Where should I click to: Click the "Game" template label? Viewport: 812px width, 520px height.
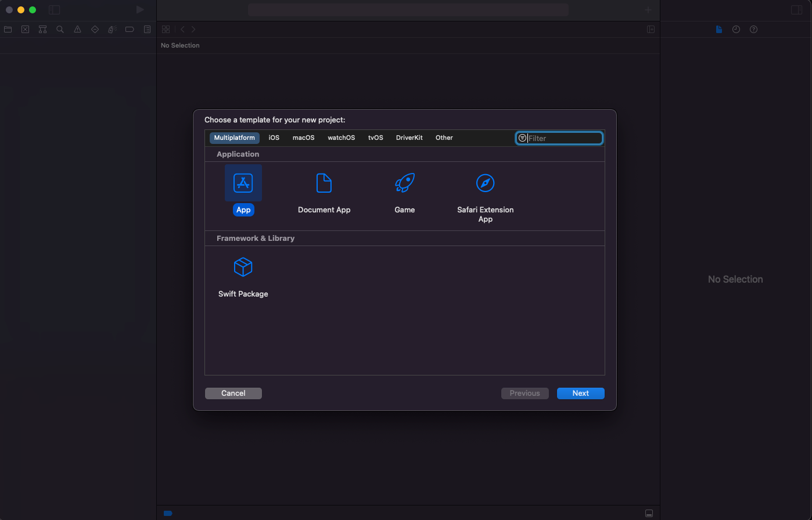[x=405, y=210]
